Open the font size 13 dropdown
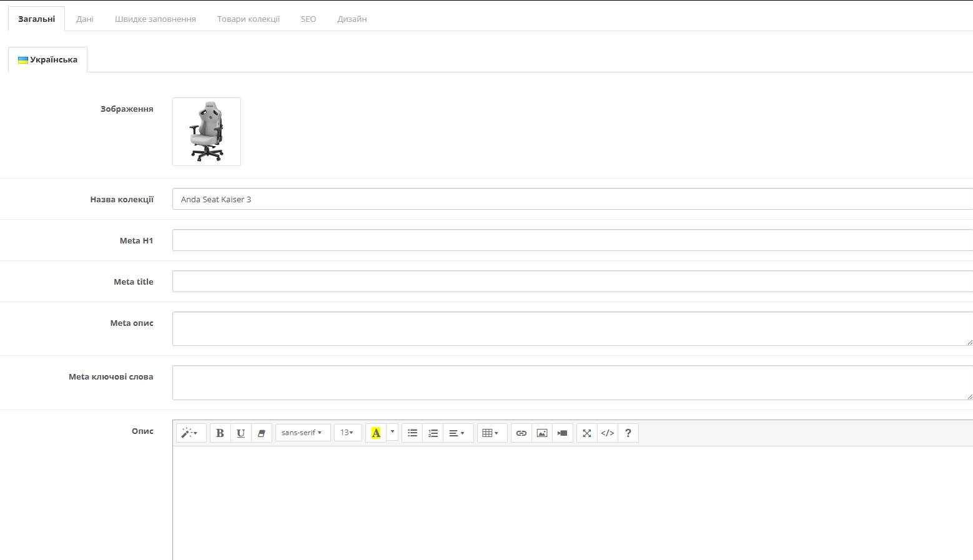The width and height of the screenshot is (973, 560). coord(348,433)
